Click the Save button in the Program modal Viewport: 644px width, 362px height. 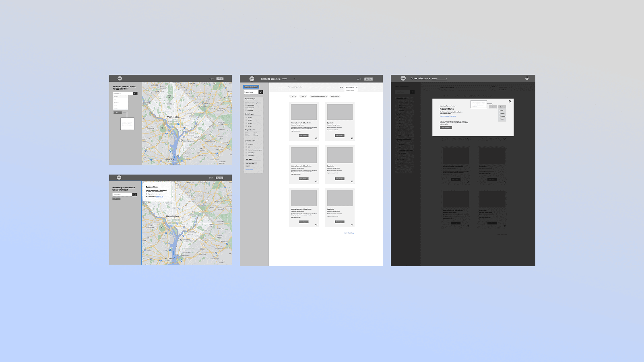coord(493,107)
